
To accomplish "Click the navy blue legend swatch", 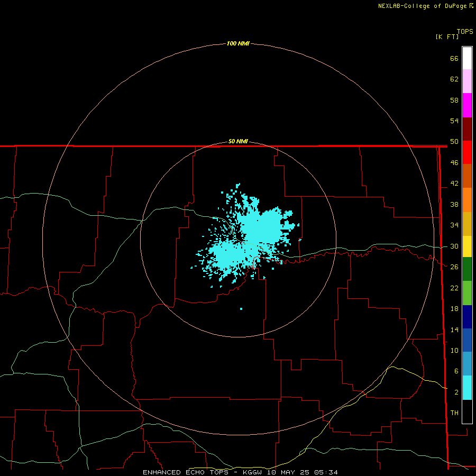I will 467,317.
